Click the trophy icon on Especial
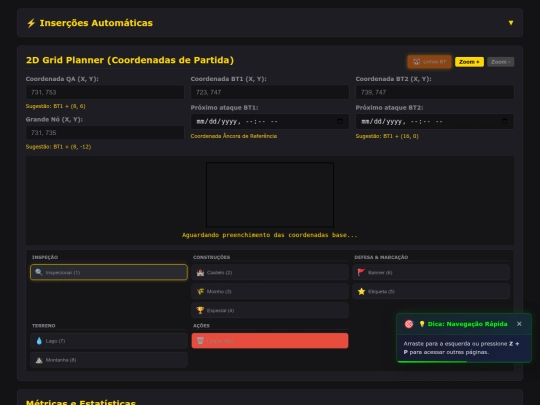540x405 pixels. [200, 310]
